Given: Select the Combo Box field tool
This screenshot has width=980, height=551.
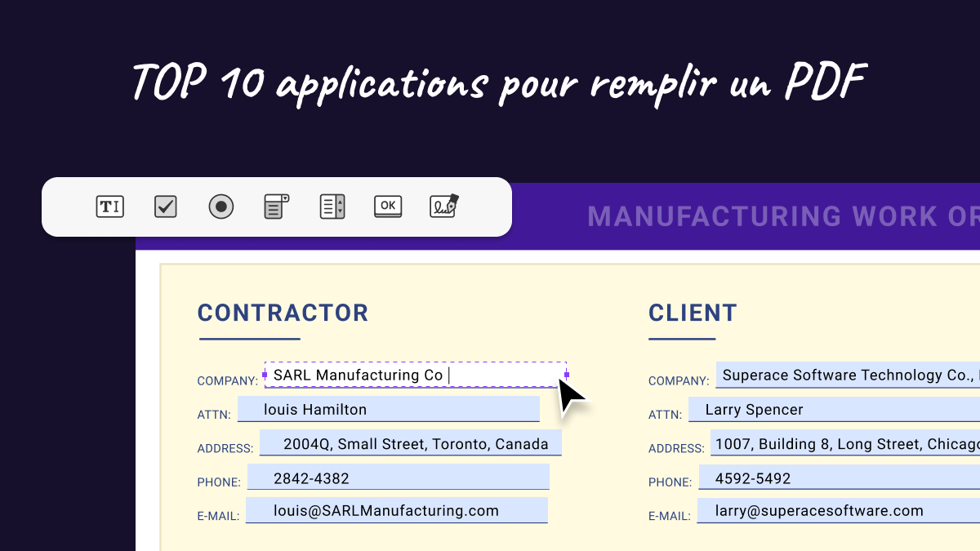Looking at the screenshot, I should pyautogui.click(x=275, y=207).
